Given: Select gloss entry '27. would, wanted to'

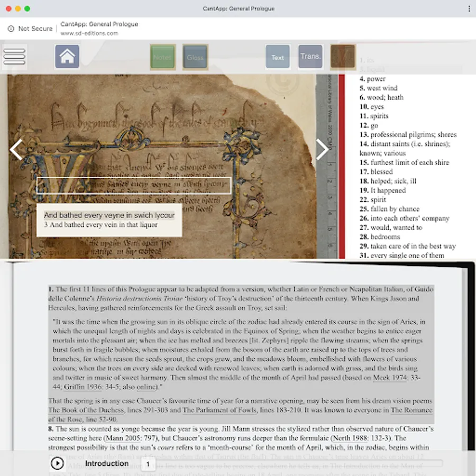Looking at the screenshot, I should (x=391, y=227).
